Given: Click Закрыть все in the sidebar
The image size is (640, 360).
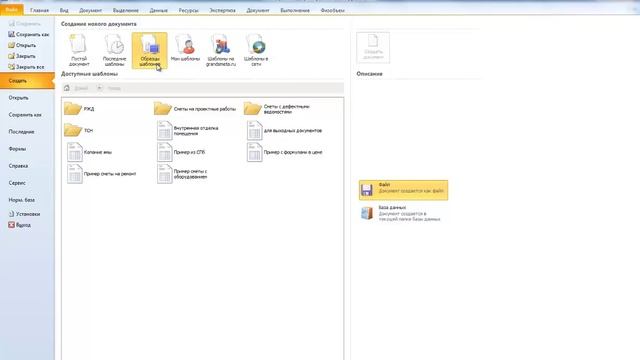Looking at the screenshot, I should point(26,67).
